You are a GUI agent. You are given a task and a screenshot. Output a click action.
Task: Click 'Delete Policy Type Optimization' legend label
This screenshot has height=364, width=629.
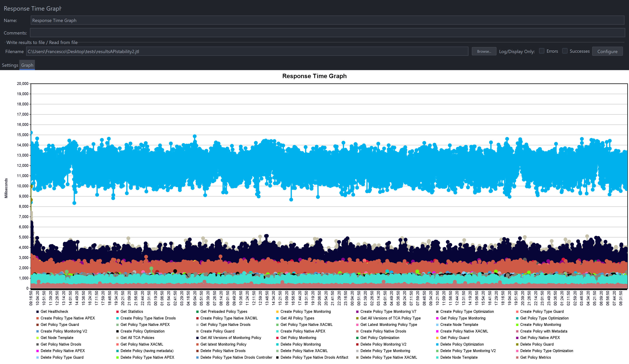pos(547,351)
